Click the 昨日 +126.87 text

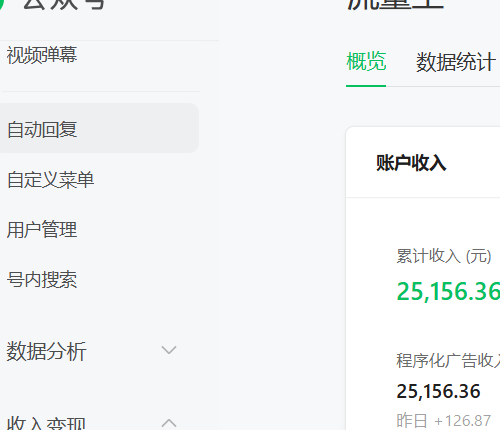pos(444,420)
